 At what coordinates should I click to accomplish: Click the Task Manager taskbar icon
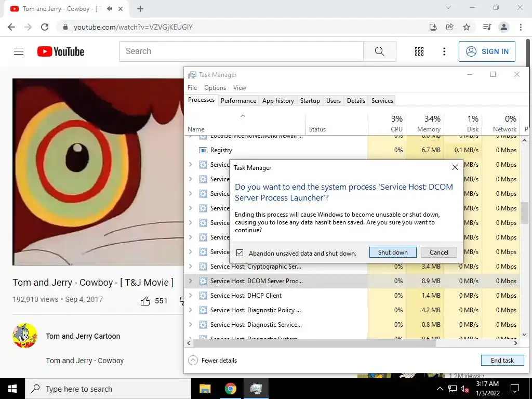click(x=256, y=389)
